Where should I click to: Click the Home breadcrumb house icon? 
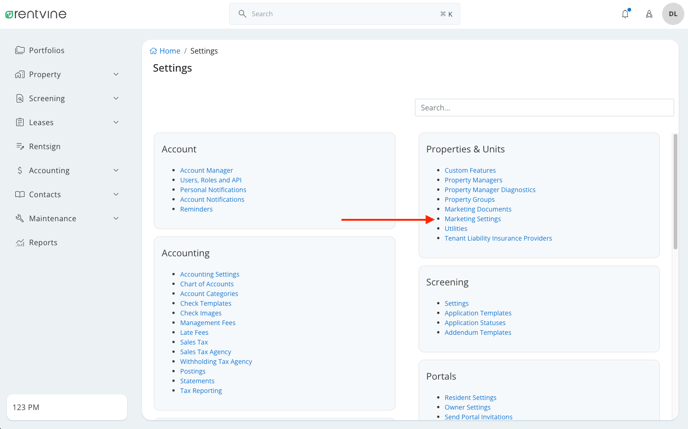click(153, 51)
